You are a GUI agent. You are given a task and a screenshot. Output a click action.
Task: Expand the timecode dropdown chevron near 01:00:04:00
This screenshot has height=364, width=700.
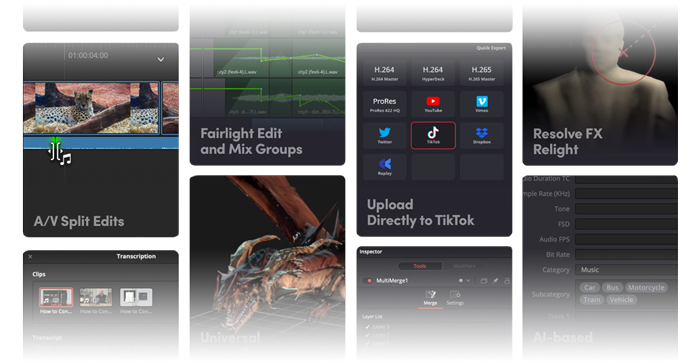coord(161,59)
